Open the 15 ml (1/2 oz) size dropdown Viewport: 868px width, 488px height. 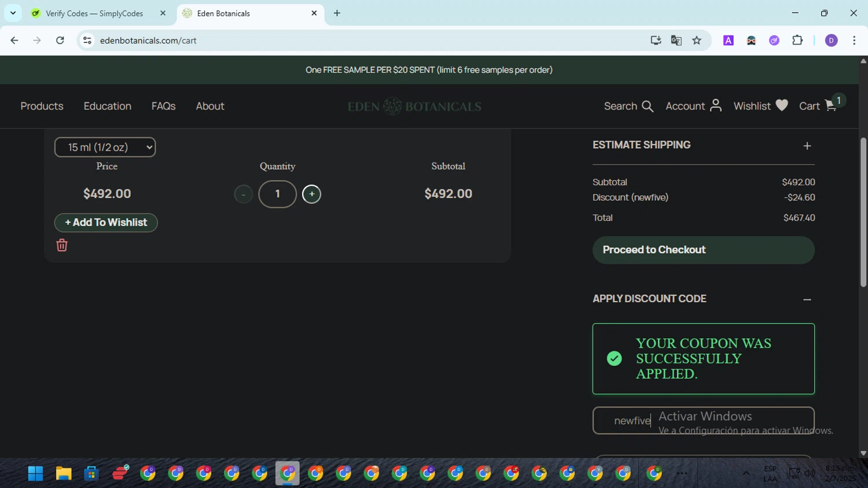pyautogui.click(x=105, y=148)
